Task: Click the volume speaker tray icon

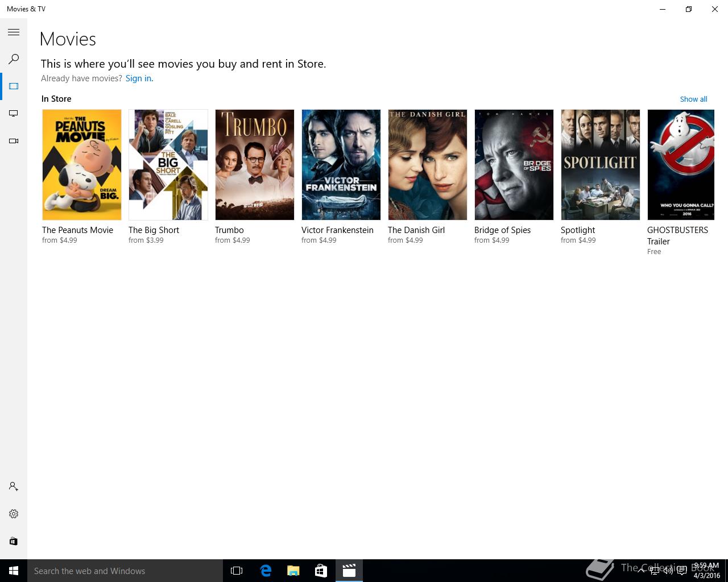Action: click(668, 571)
